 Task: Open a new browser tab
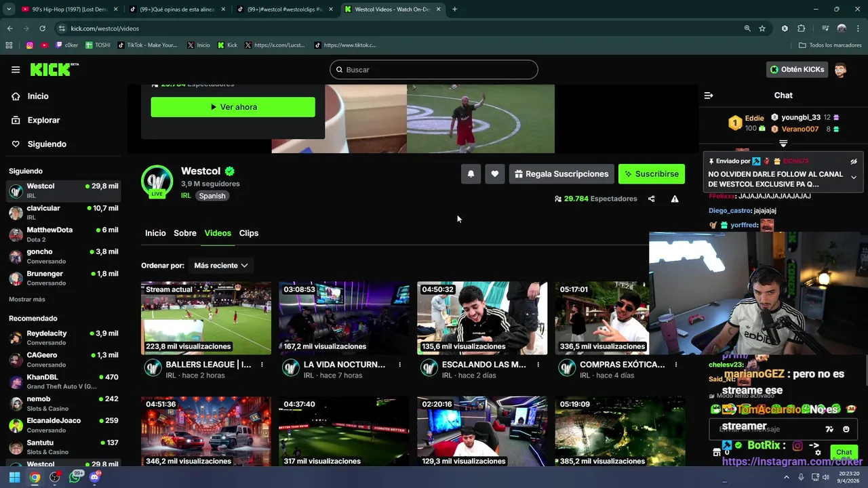coord(454,9)
